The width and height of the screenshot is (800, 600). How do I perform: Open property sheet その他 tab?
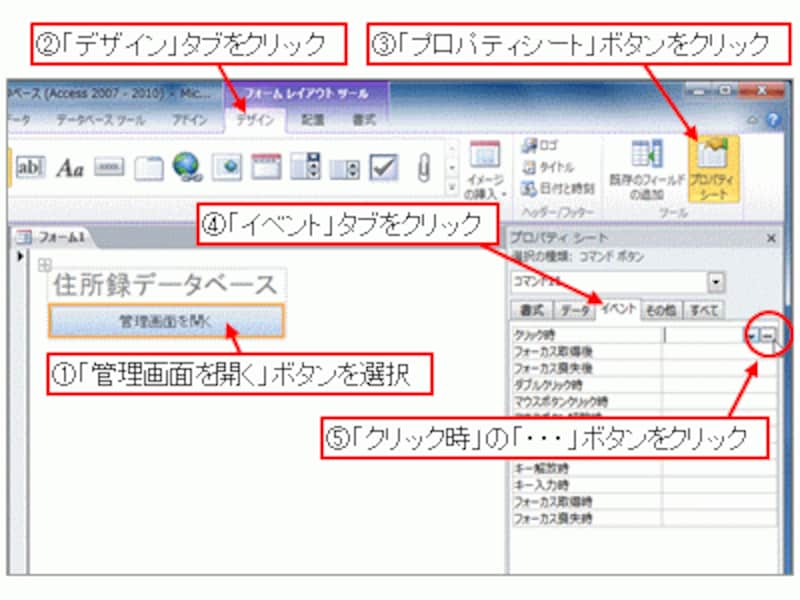tap(661, 310)
